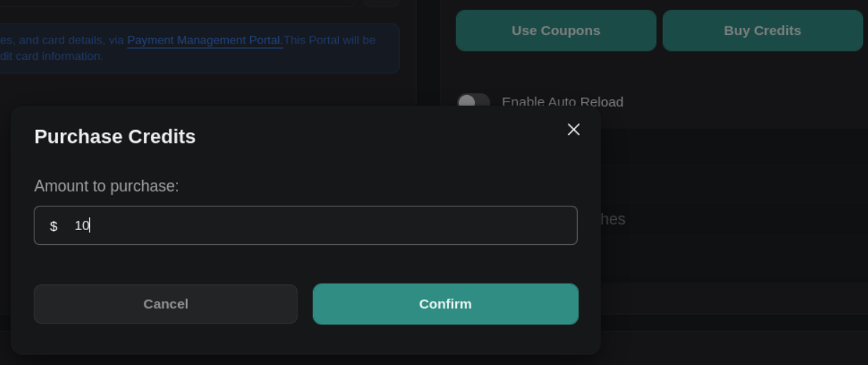
Task: Click the Buy Credits button
Action: coord(762,31)
